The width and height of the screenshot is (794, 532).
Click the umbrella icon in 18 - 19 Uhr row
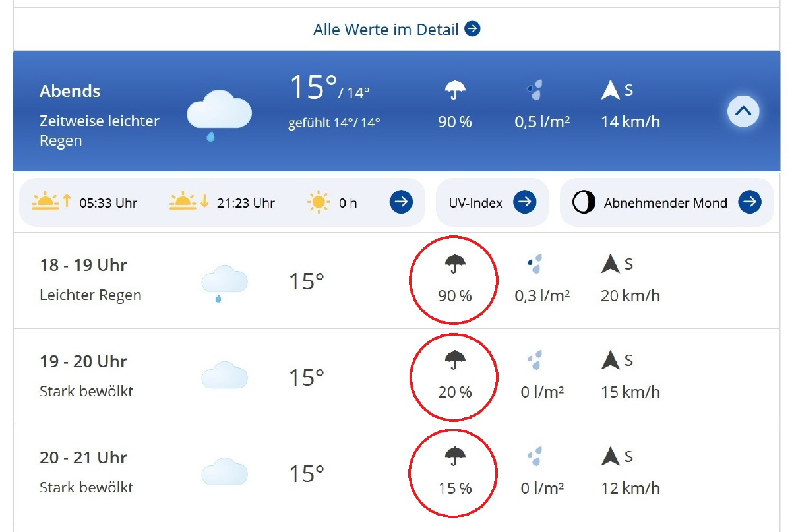click(455, 264)
